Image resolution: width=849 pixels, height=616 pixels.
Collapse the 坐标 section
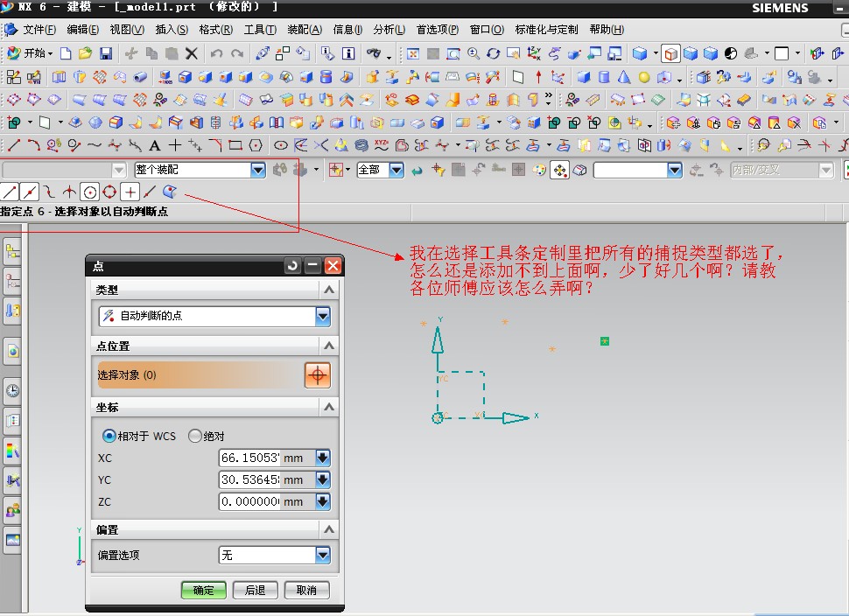[329, 407]
